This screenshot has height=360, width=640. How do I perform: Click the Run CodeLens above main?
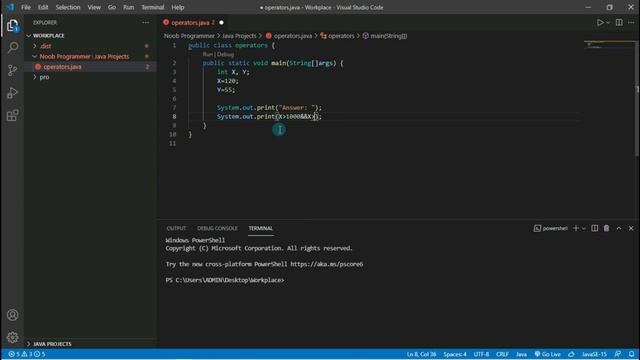point(207,54)
